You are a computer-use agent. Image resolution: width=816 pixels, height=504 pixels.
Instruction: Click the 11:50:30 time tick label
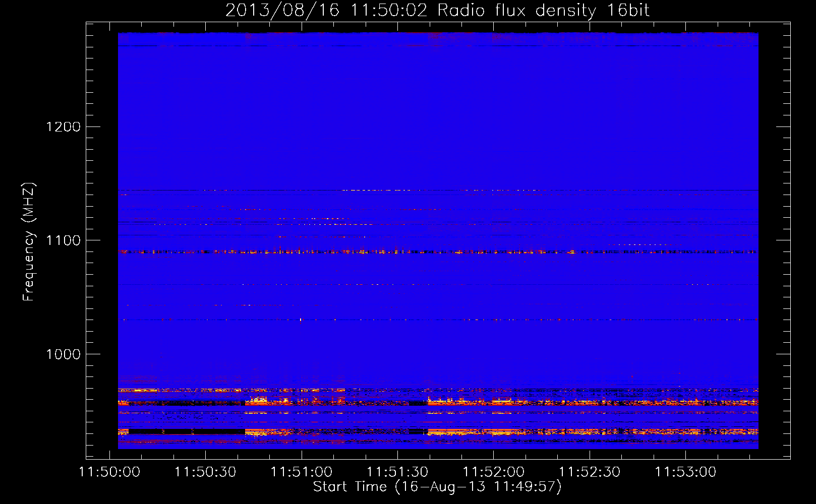click(x=205, y=472)
